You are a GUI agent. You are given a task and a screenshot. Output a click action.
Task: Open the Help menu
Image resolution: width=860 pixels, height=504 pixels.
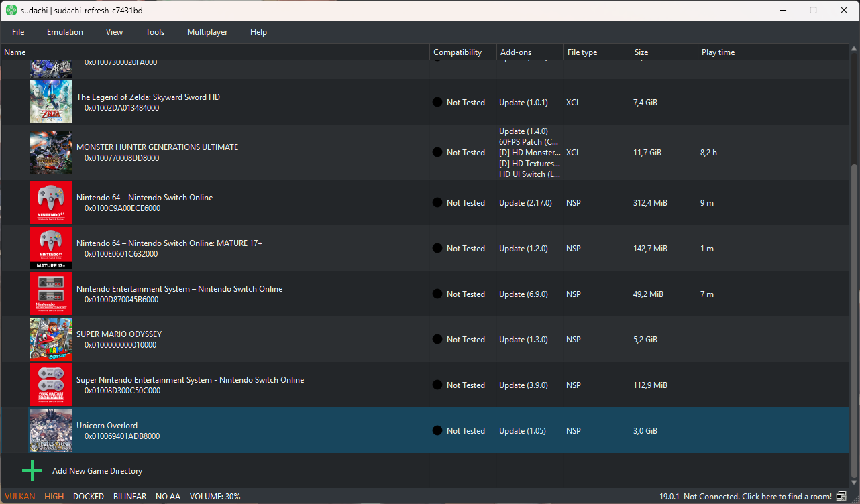click(x=258, y=32)
